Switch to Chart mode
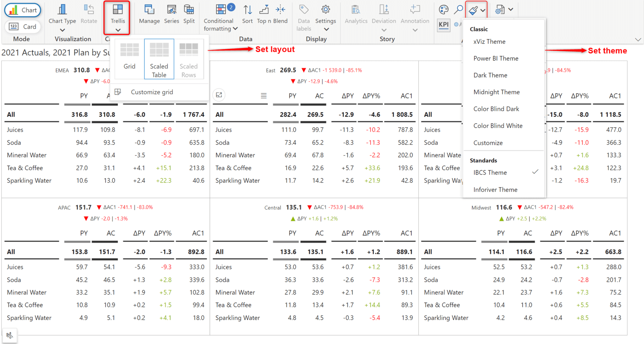 point(22,10)
